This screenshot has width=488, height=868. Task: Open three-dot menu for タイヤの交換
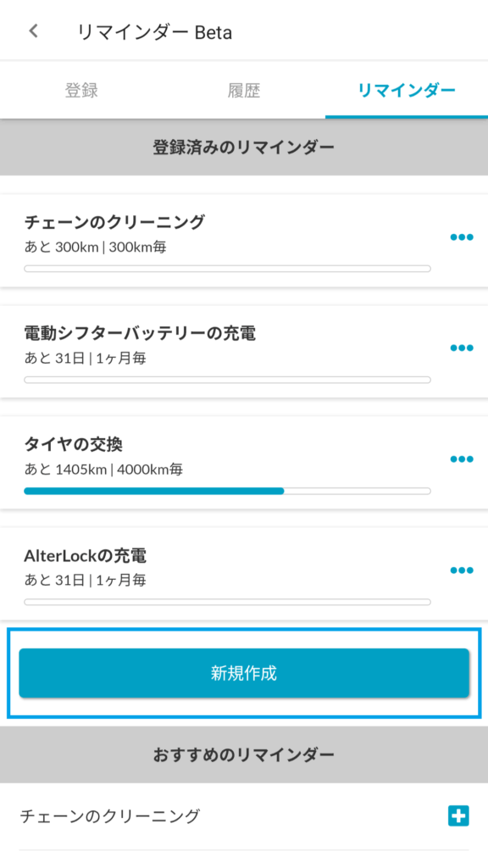pos(462,459)
